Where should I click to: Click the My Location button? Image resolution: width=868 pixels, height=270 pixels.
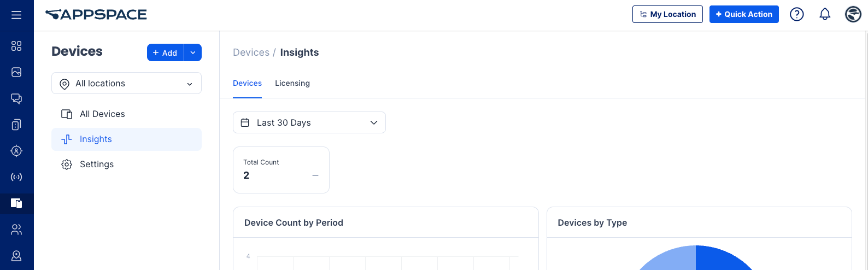pos(667,14)
